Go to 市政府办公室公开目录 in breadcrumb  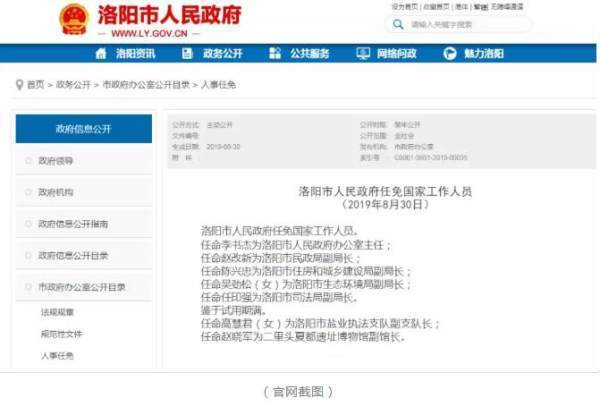[146, 85]
